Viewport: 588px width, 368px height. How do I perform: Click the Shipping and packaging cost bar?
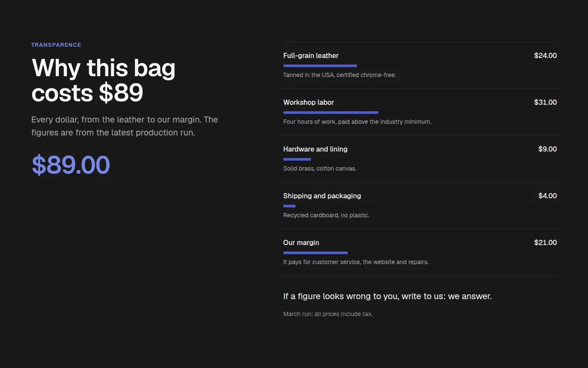coord(289,206)
